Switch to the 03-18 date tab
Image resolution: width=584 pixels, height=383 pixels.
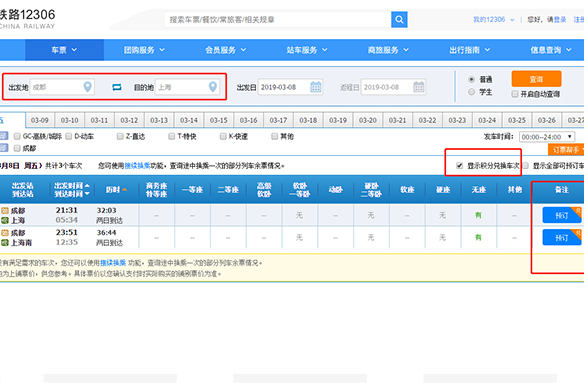308,120
